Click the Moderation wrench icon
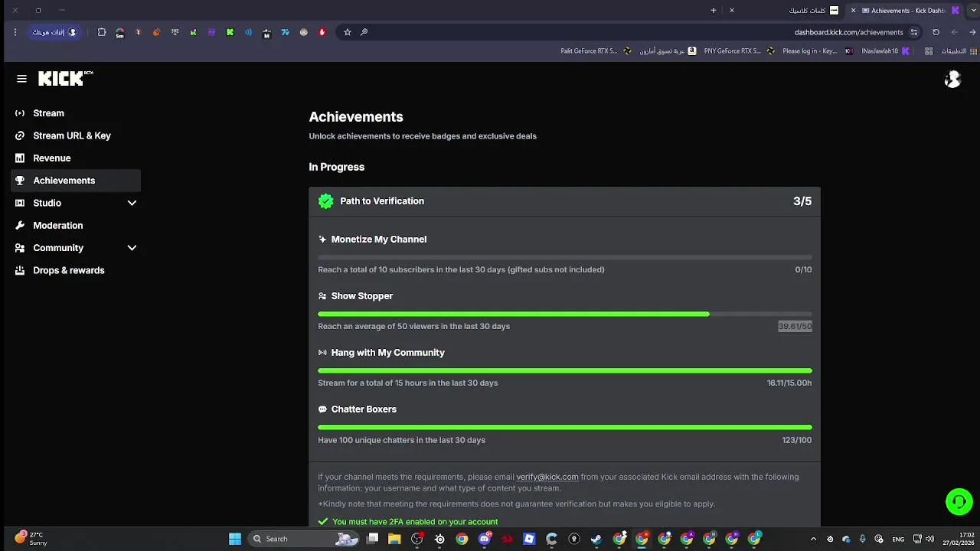This screenshot has width=980, height=551. click(20, 225)
